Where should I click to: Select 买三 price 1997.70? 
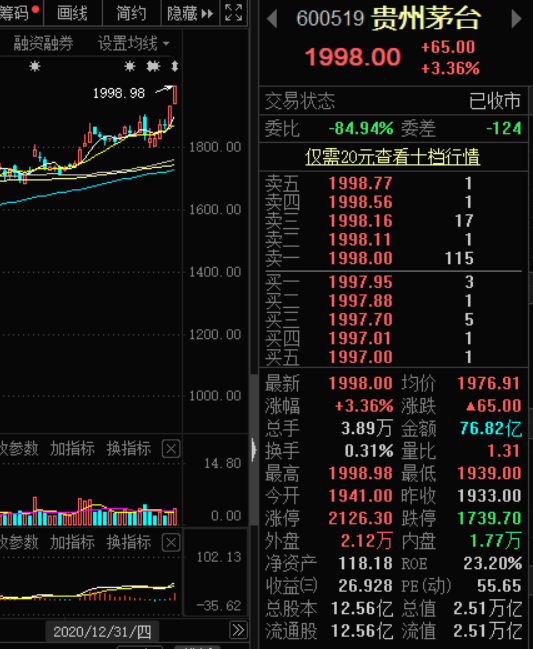tap(360, 320)
